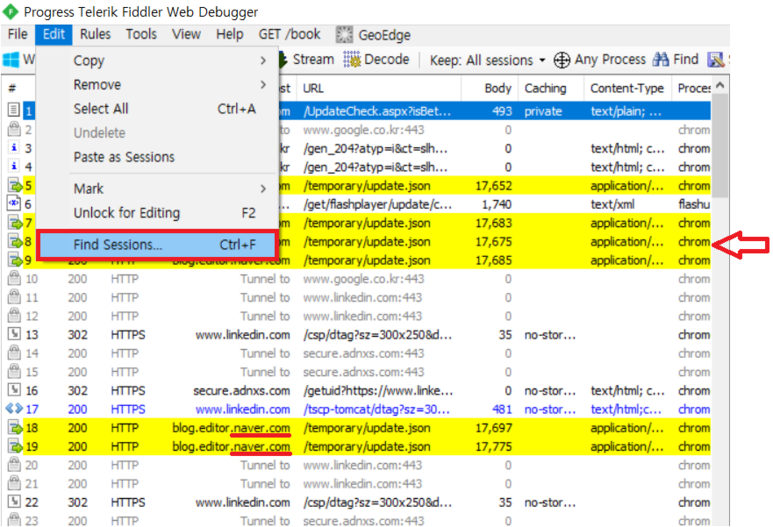
Task: Click the redirect icon of session 22
Action: click(14, 502)
